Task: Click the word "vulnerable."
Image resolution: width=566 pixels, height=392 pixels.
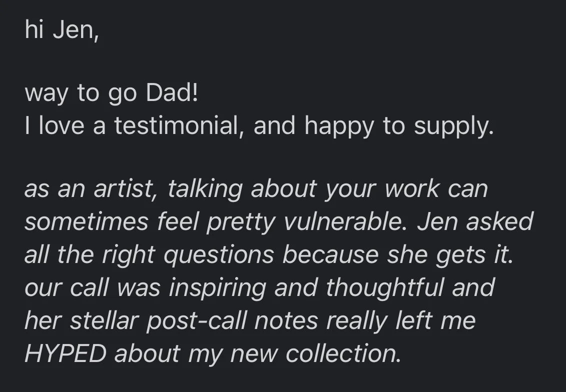Action: [345, 221]
